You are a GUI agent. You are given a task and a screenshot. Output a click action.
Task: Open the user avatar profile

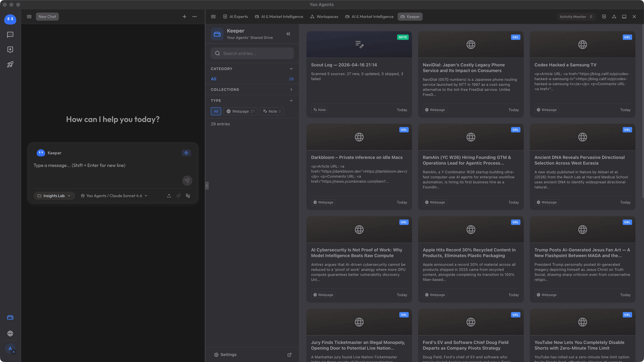tap(10, 349)
